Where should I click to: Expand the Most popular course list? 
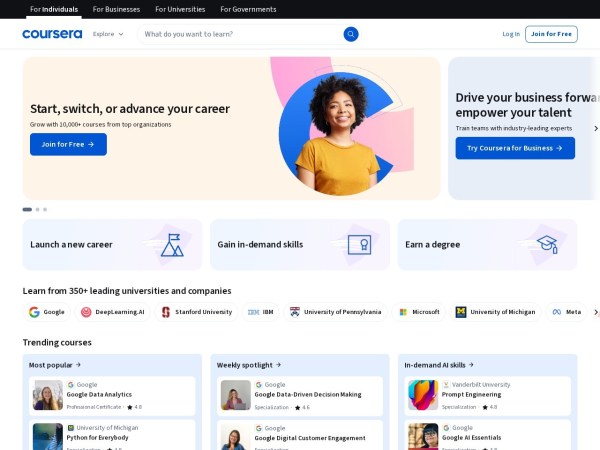pyautogui.click(x=55, y=365)
